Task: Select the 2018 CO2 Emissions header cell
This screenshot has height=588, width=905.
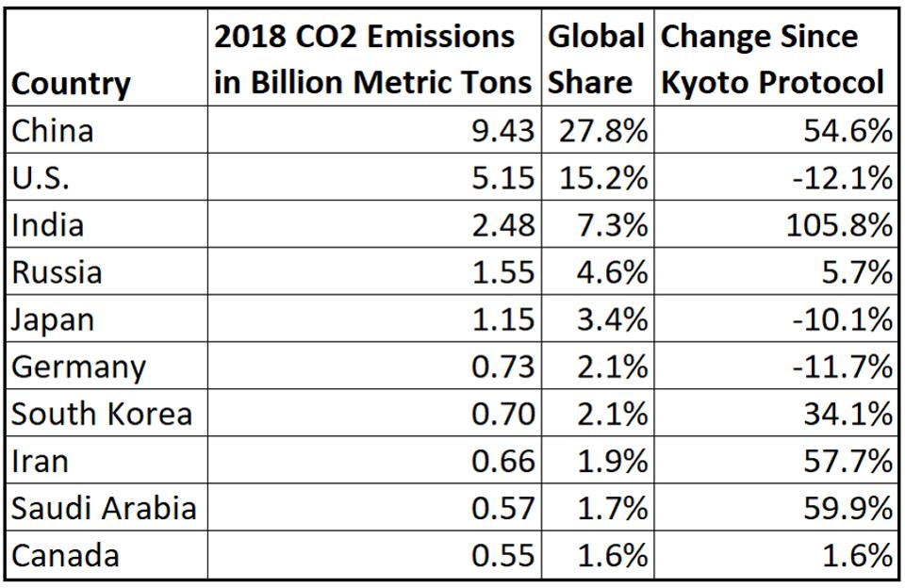Action: point(373,60)
